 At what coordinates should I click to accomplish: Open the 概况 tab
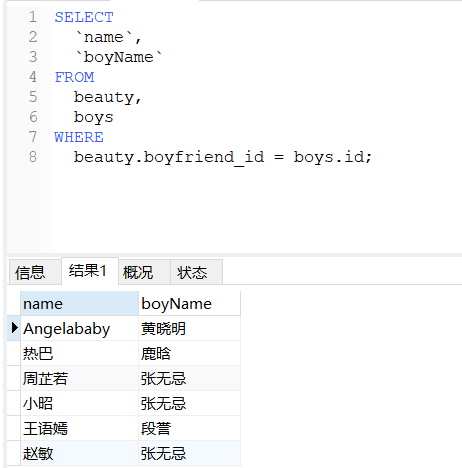click(144, 272)
